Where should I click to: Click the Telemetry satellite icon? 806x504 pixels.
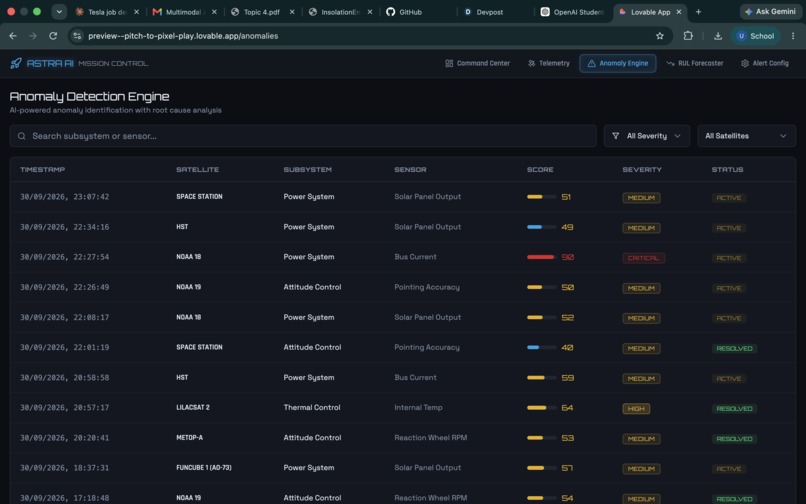[x=532, y=63]
